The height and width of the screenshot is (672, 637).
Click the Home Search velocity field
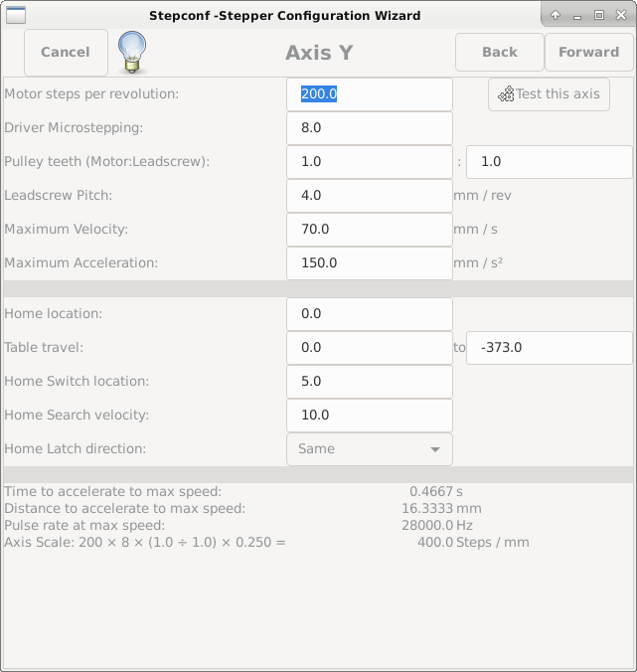(370, 416)
